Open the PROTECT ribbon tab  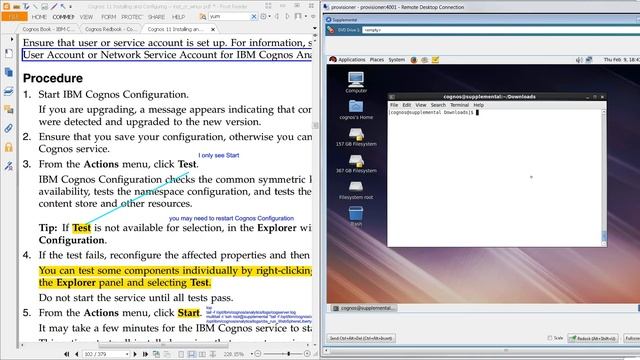coord(131,17)
